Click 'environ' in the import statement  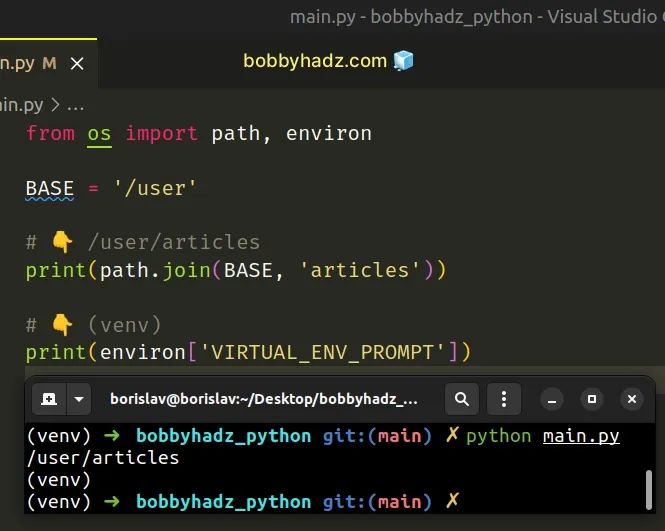tap(329, 134)
